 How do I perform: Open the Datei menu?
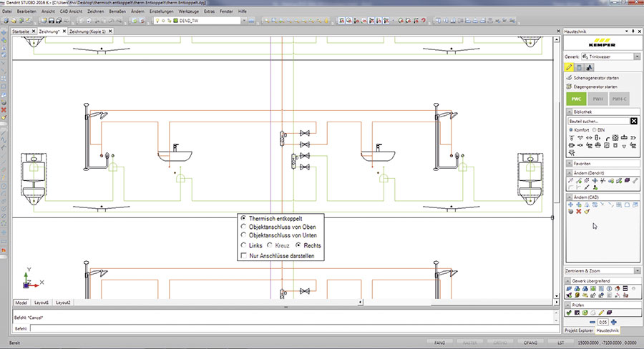tap(7, 11)
